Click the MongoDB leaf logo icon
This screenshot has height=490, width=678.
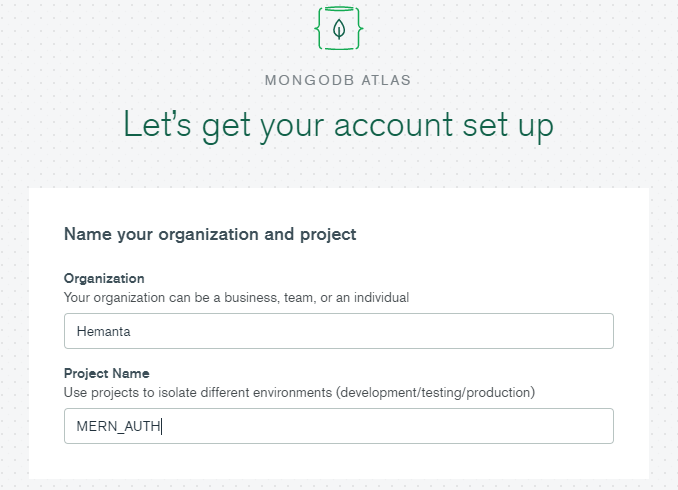339,29
